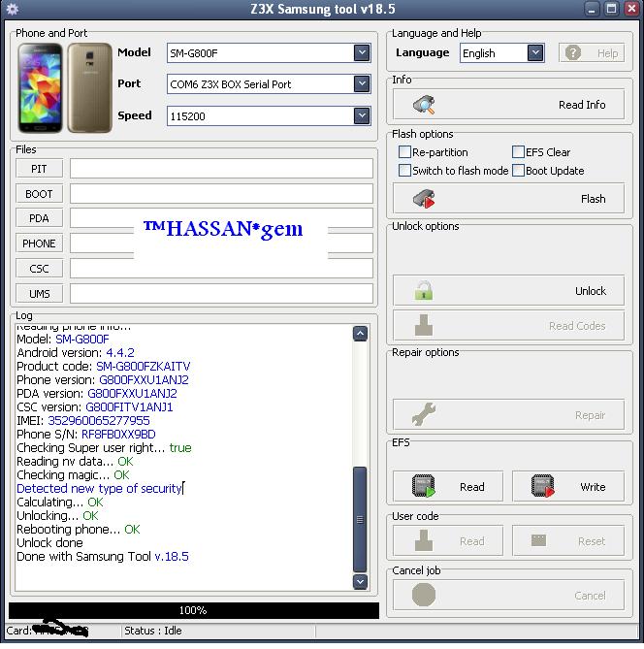
Task: Click the Status : Idle indicator
Action: click(x=153, y=631)
